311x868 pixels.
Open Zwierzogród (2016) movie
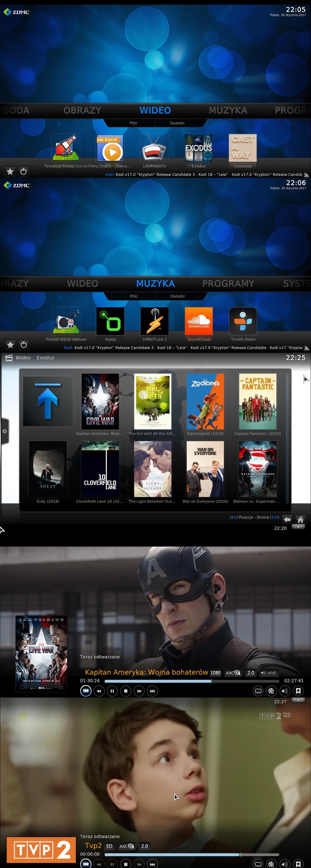coord(205,401)
